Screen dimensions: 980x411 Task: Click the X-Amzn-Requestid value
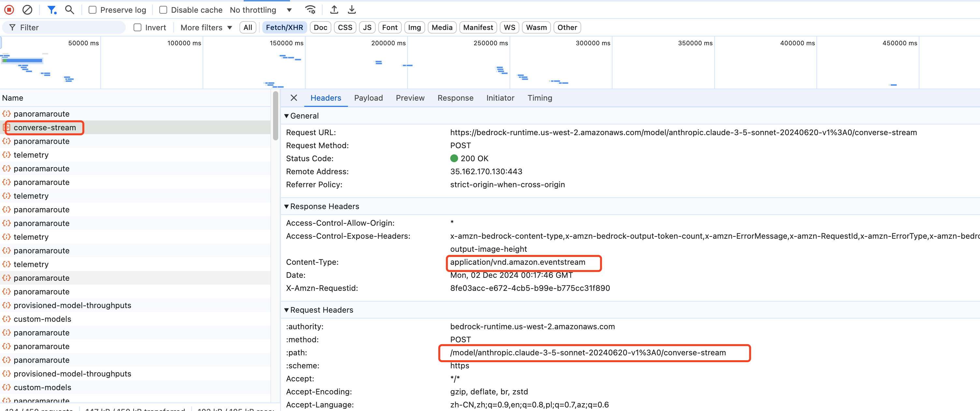[x=530, y=288]
